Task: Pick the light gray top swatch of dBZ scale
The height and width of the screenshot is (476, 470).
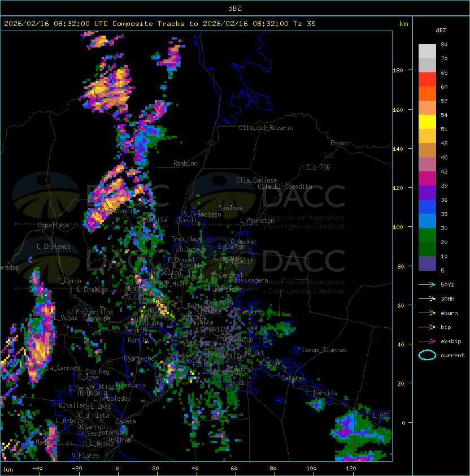Action: pos(427,51)
